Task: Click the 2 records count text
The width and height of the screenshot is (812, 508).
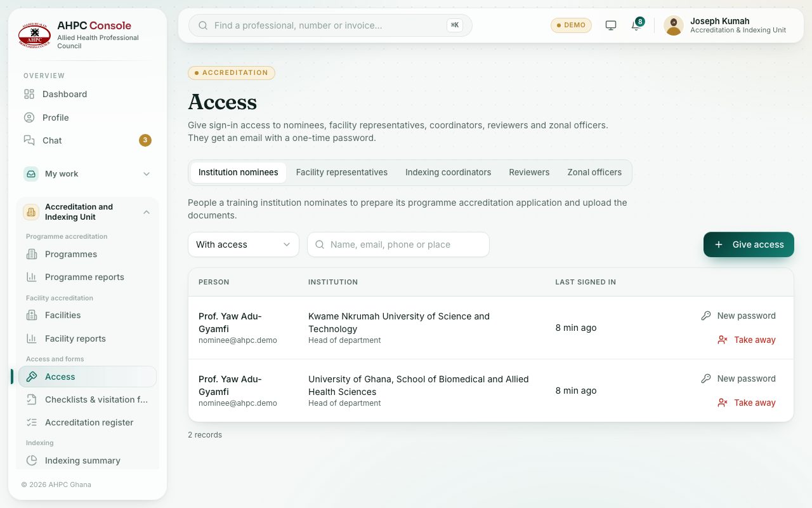Action: [x=205, y=435]
